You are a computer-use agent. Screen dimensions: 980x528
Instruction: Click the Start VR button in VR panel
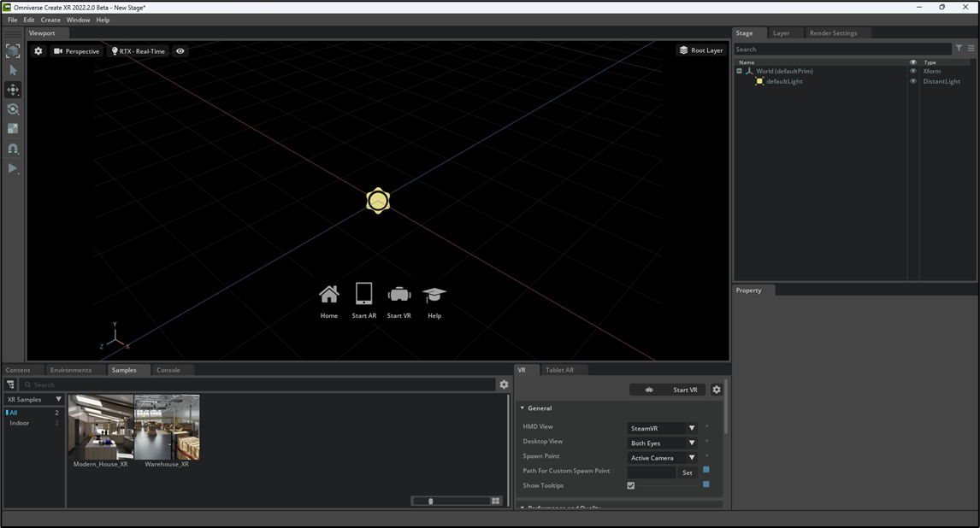(x=667, y=390)
